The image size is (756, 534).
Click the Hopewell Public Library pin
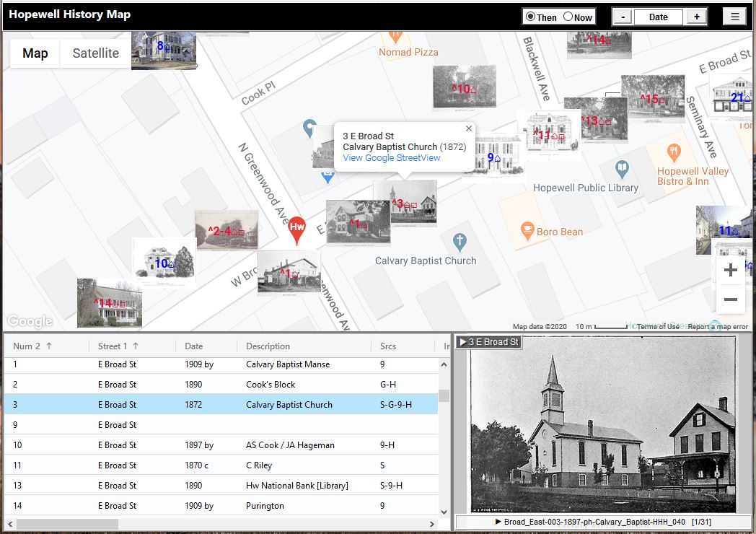[x=622, y=170]
